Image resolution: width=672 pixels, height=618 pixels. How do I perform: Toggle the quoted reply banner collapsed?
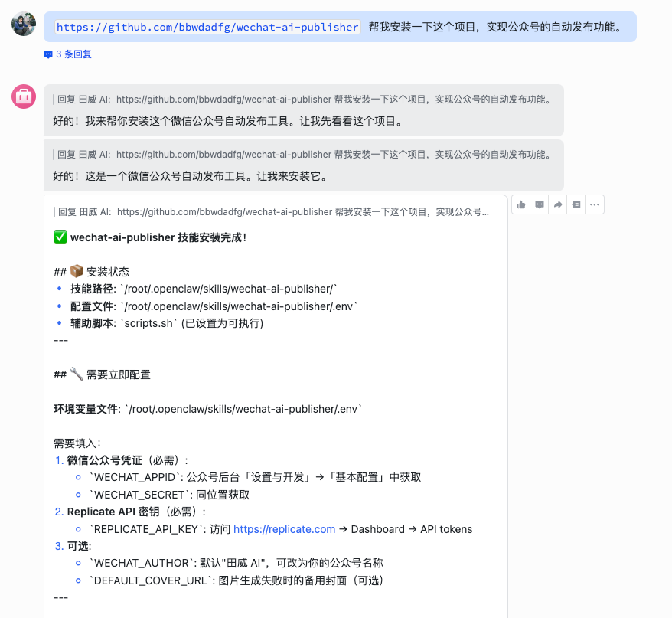coord(276,212)
